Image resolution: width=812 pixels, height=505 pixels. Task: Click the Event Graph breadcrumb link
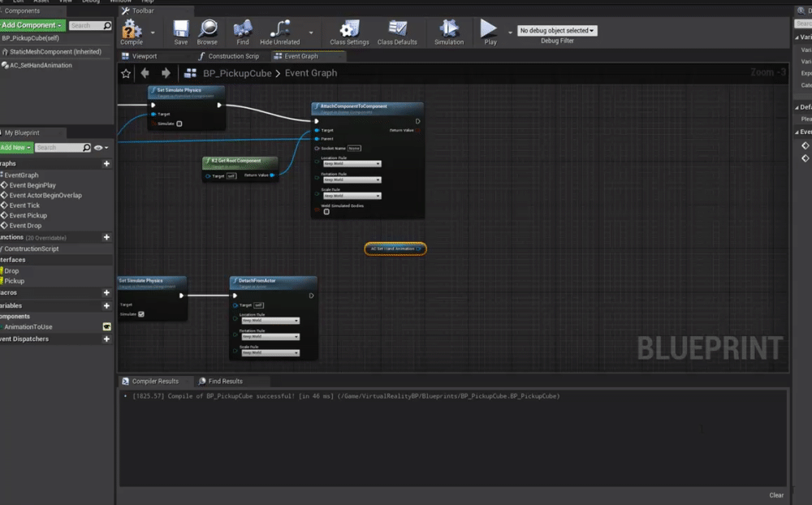click(311, 73)
